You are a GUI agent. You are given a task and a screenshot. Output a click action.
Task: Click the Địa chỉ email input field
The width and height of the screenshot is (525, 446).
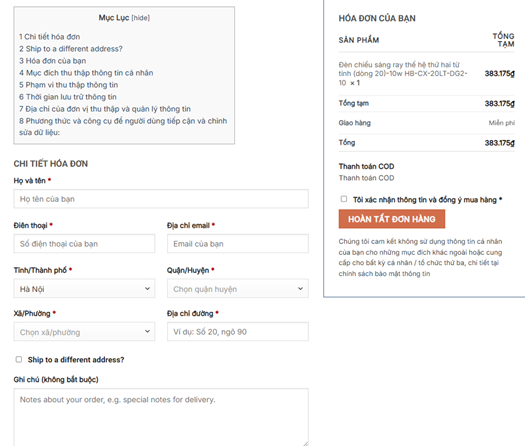238,243
